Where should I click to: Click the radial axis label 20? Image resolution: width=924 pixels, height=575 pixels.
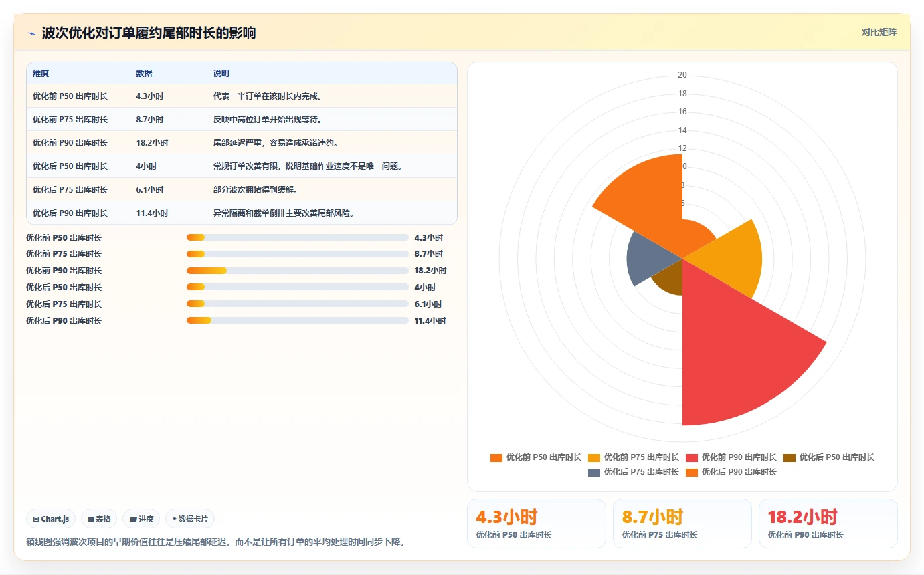point(682,75)
